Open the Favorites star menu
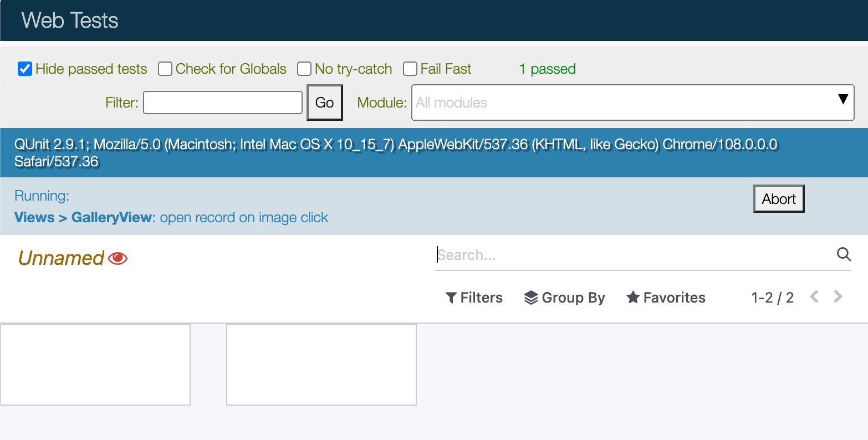 coord(666,298)
